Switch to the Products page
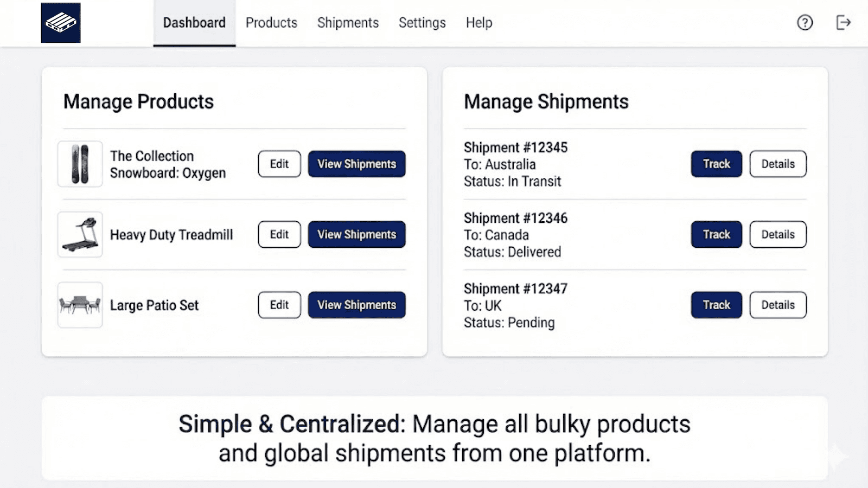Viewport: 868px width, 488px height. click(x=271, y=23)
